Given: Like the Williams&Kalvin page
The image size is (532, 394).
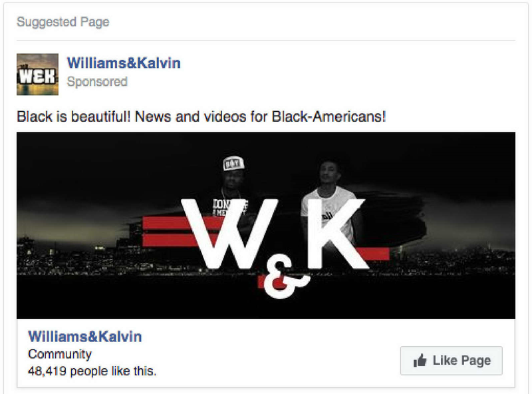Looking at the screenshot, I should click(x=452, y=360).
